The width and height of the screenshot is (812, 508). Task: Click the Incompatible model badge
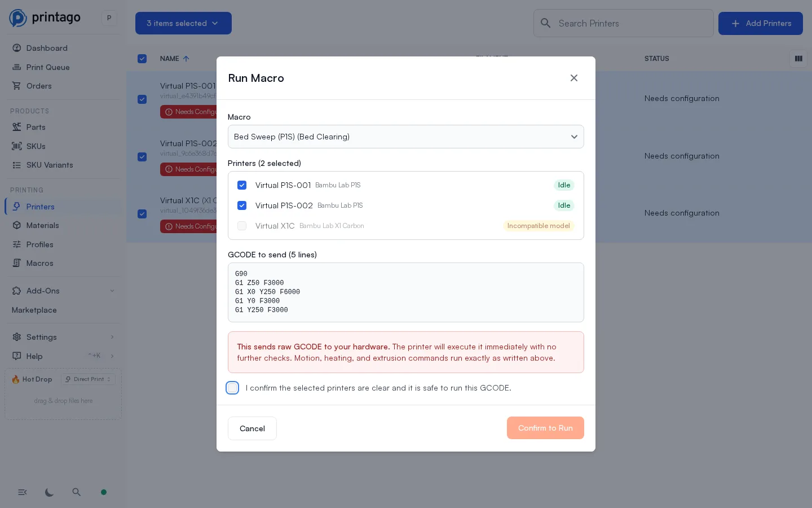[x=539, y=226]
